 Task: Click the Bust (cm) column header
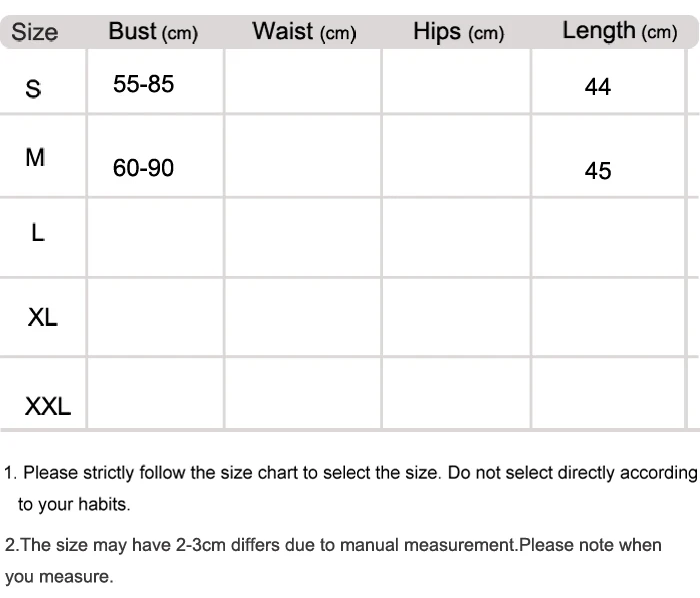pyautogui.click(x=153, y=32)
